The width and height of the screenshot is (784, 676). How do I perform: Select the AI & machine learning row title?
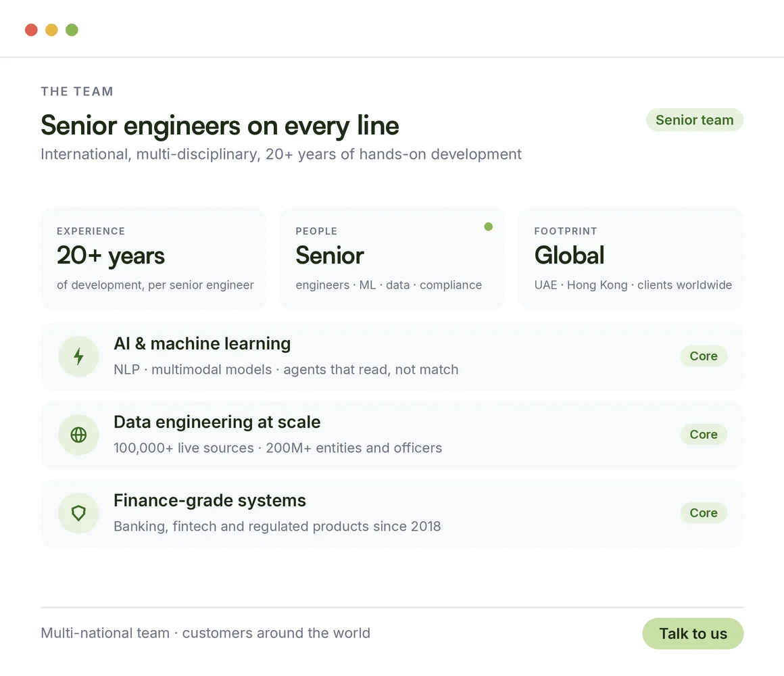pyautogui.click(x=202, y=343)
